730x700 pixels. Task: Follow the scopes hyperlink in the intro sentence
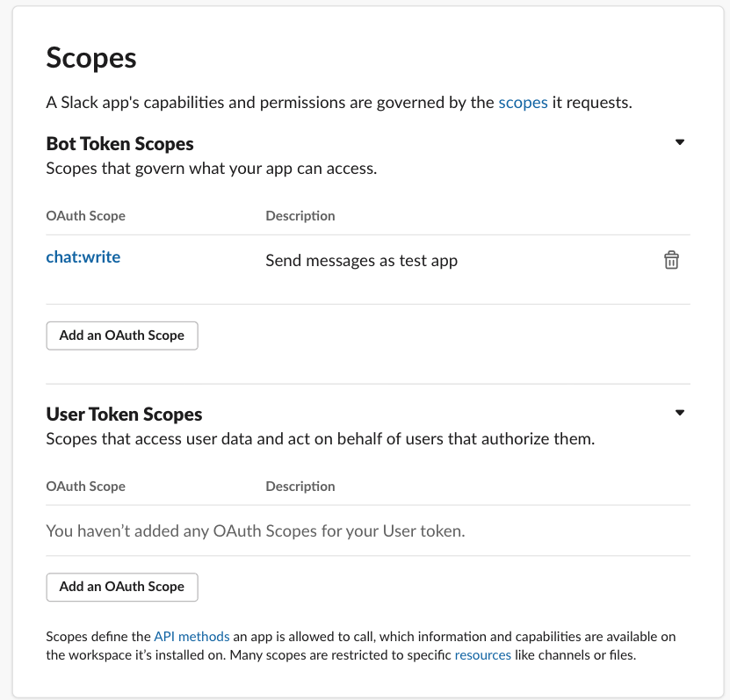point(523,102)
